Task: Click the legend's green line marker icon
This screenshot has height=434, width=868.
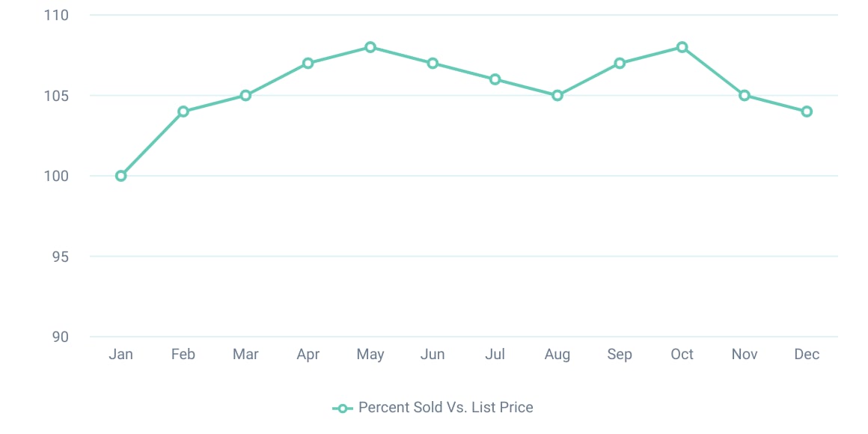Action: (342, 409)
